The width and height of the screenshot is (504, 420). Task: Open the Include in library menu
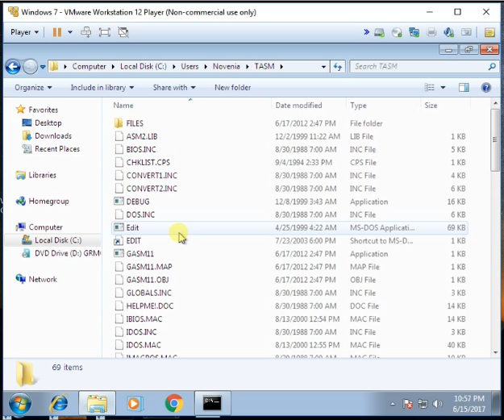102,87
